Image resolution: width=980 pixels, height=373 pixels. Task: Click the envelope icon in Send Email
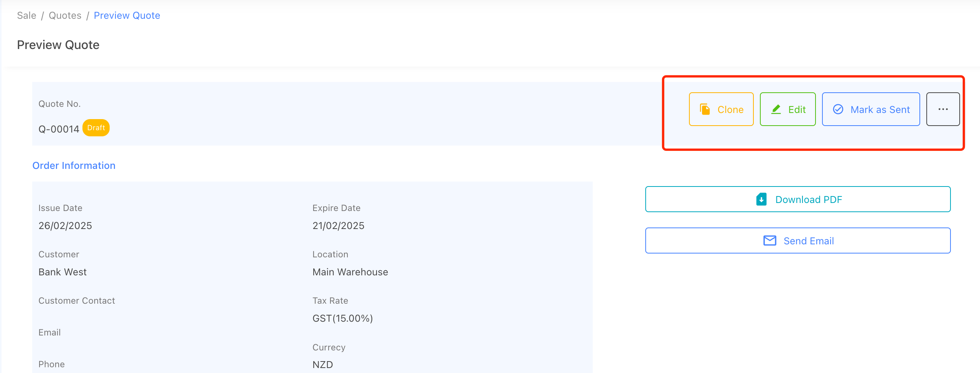tap(770, 241)
